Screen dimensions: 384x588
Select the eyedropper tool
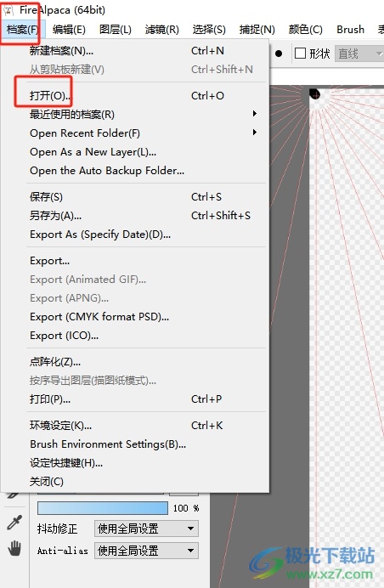[14, 523]
